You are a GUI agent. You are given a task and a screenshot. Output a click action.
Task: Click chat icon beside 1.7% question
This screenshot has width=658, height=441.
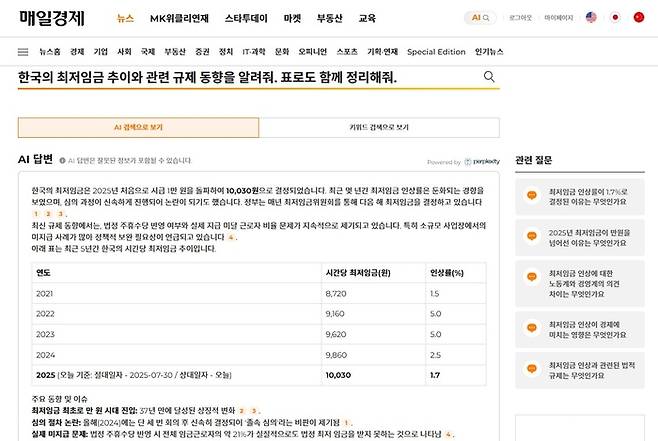[532, 196]
